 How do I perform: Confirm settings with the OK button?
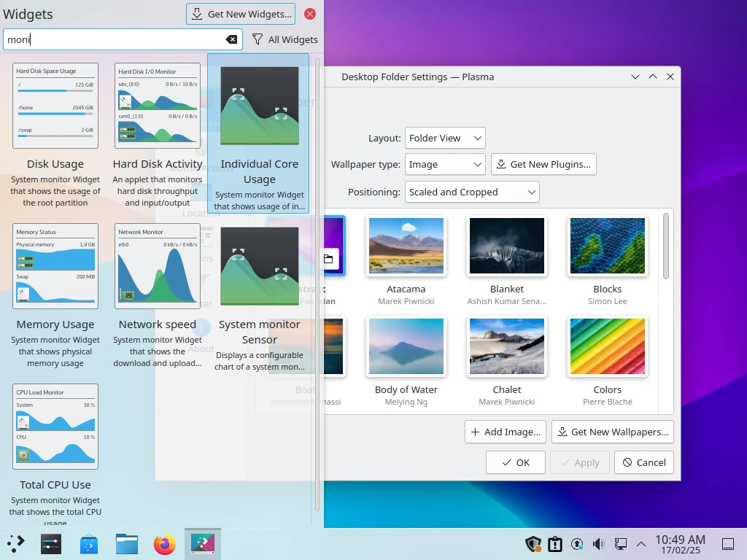click(x=516, y=462)
